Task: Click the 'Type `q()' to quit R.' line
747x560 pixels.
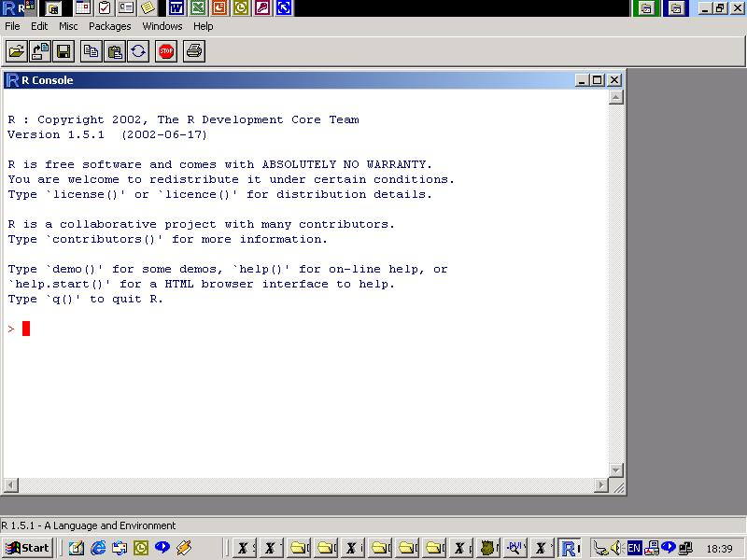Action: click(x=86, y=299)
